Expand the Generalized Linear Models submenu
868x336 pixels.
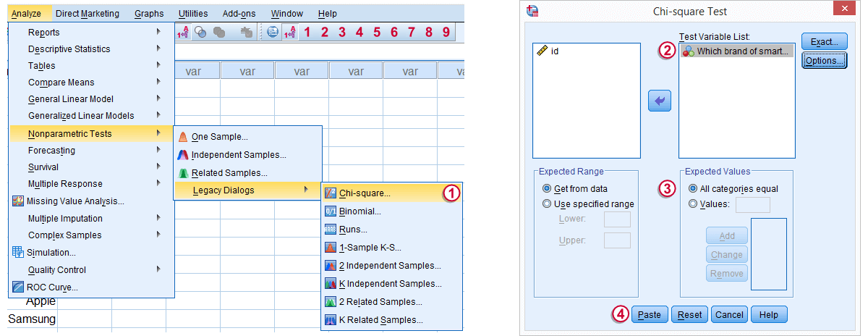(x=91, y=115)
